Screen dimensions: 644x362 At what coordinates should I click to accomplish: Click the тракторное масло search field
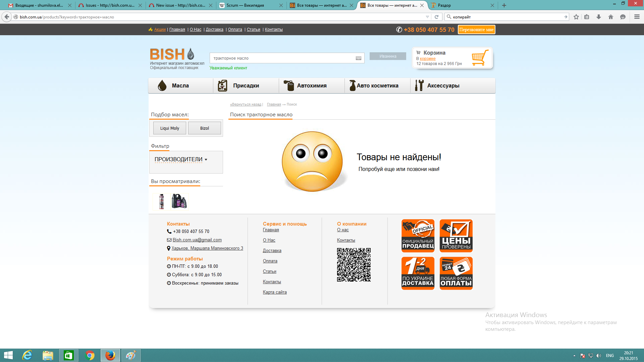[282, 58]
